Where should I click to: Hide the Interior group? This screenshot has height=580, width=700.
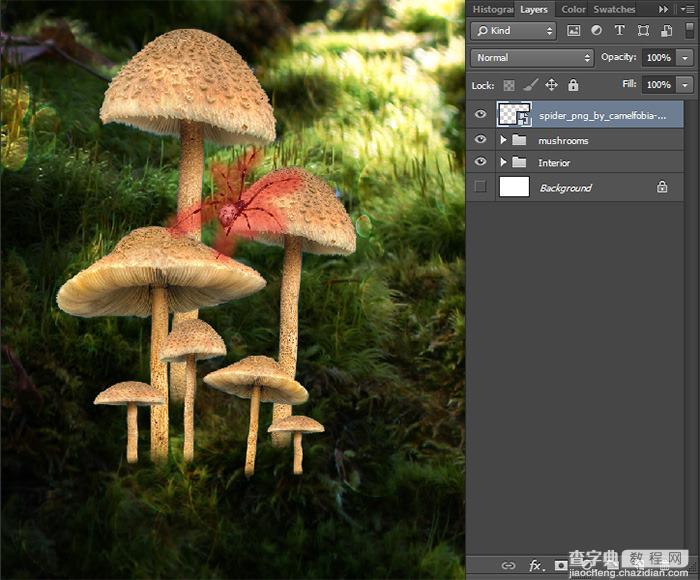point(480,161)
